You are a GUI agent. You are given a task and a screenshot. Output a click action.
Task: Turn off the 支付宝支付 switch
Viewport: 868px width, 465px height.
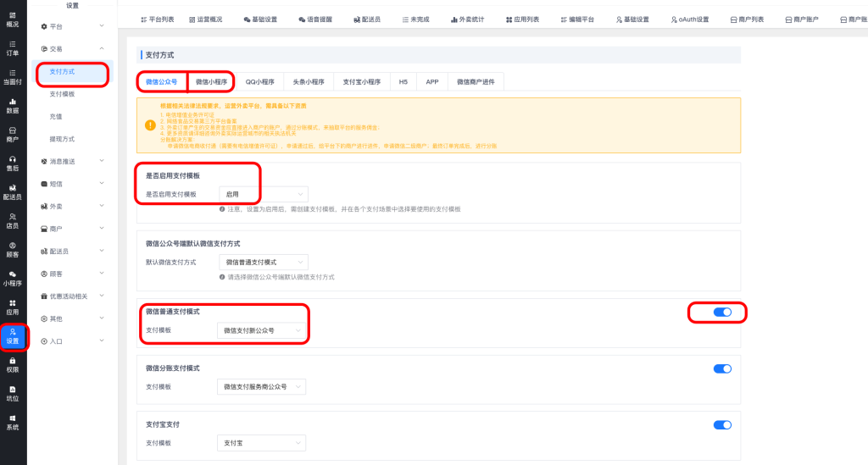(722, 424)
